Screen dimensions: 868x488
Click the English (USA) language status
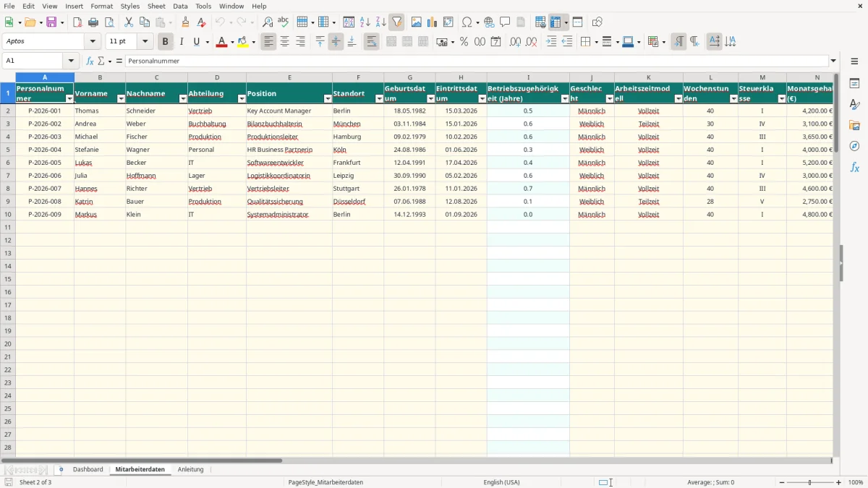click(501, 482)
